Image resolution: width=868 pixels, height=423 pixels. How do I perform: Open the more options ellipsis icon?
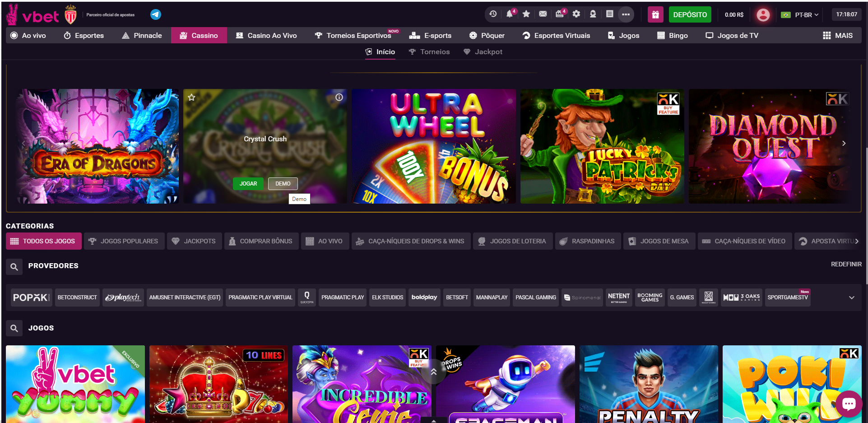coord(626,14)
